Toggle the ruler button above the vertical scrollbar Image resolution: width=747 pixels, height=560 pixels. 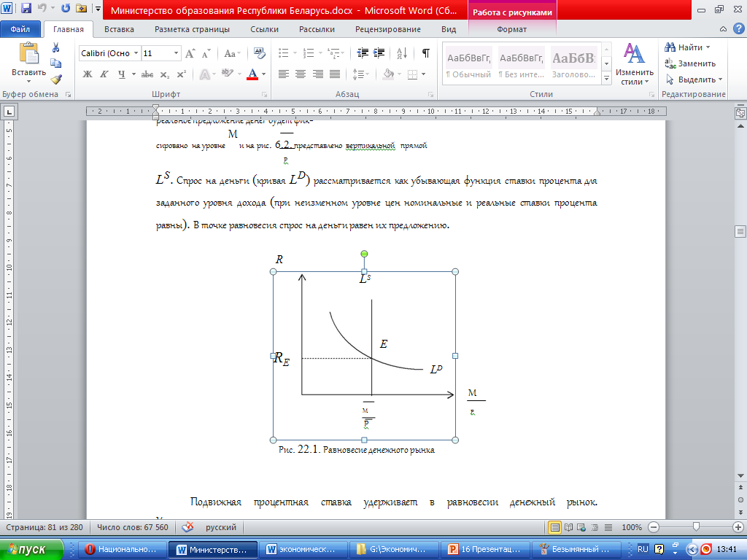740,113
